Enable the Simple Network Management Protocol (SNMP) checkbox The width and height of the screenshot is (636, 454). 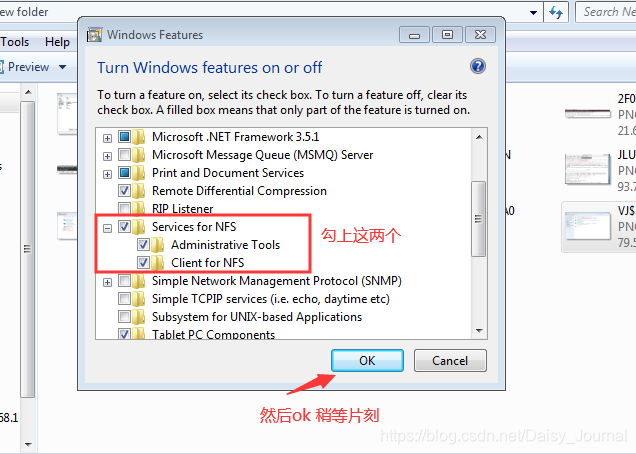125,281
